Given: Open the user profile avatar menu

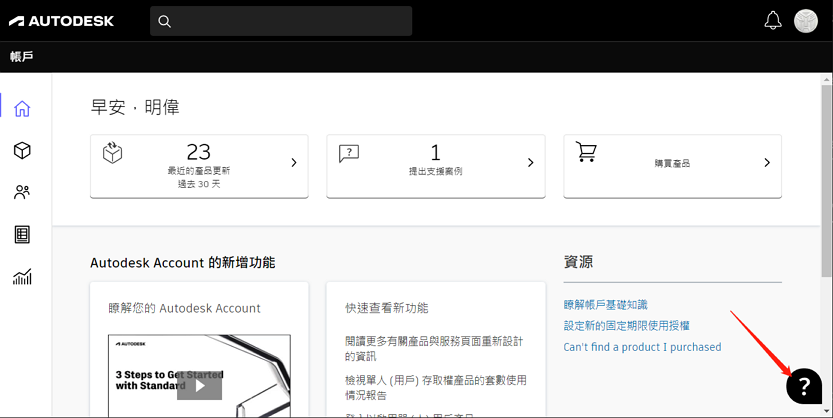Looking at the screenshot, I should [x=805, y=21].
